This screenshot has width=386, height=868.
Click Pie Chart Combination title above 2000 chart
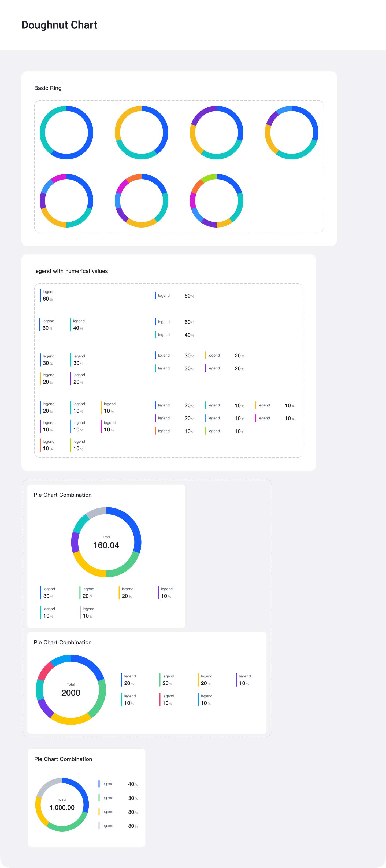63,642
